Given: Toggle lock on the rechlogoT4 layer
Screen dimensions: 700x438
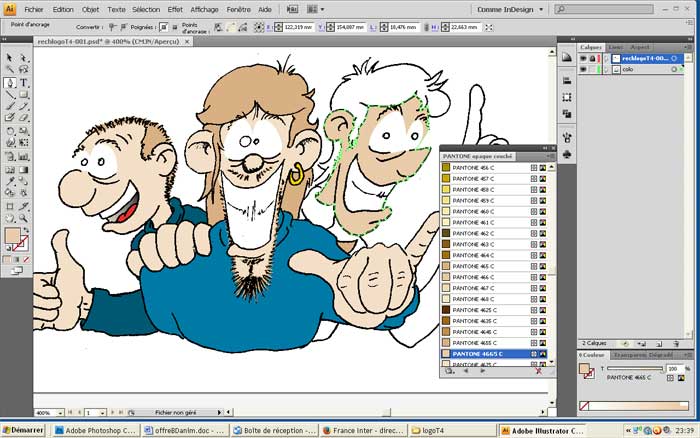Looking at the screenshot, I should pos(593,59).
